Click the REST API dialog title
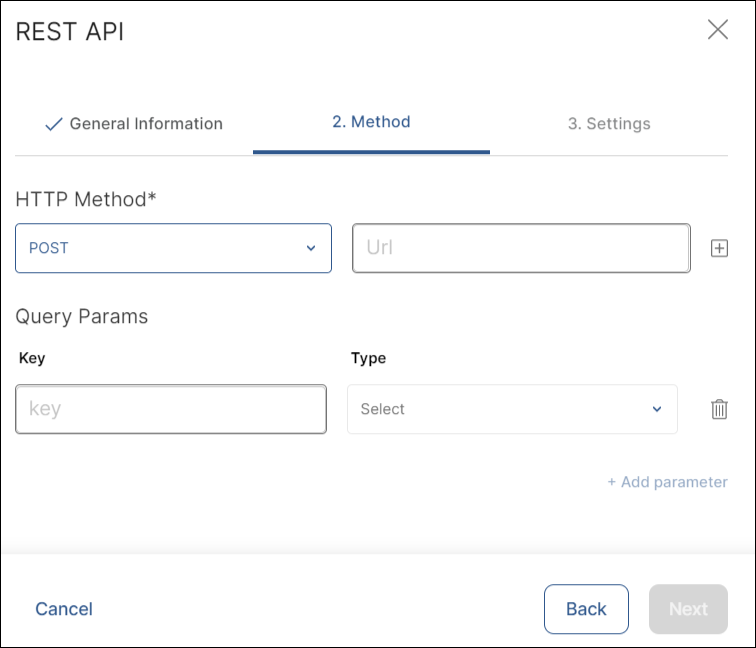 pyautogui.click(x=70, y=31)
